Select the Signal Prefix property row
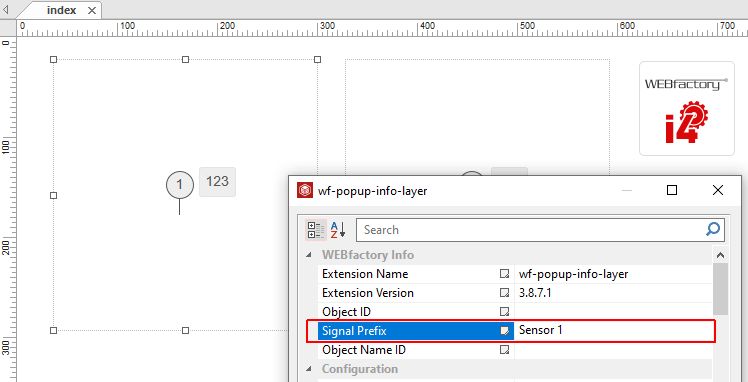This screenshot has height=382, width=748. (x=416, y=330)
